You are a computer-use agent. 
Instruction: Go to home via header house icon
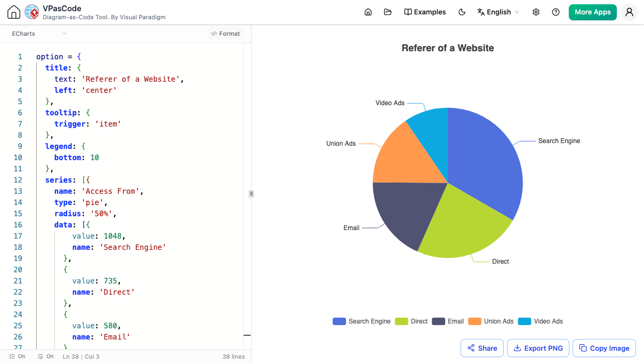click(x=368, y=12)
